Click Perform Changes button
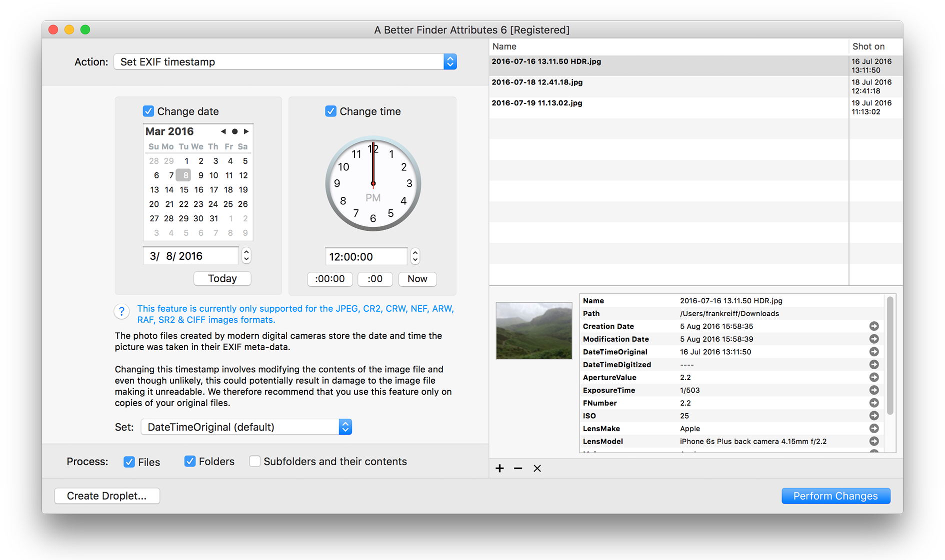Image resolution: width=945 pixels, height=560 pixels. [x=835, y=496]
